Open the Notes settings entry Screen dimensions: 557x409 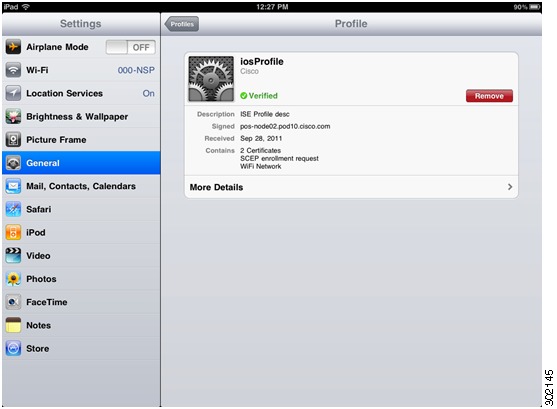click(x=81, y=325)
